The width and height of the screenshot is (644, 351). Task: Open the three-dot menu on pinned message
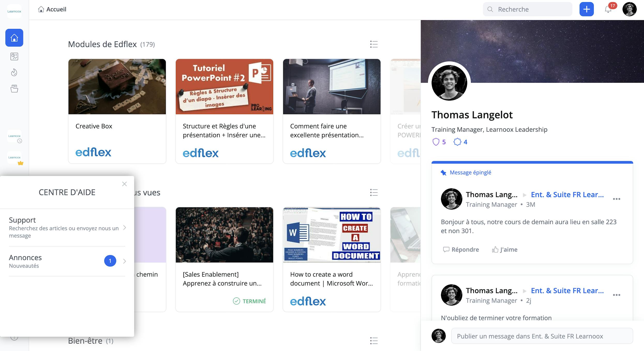[616, 199]
